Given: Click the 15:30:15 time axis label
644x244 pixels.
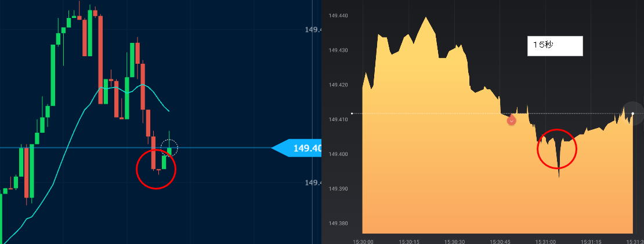Looking at the screenshot, I should (x=408, y=241).
